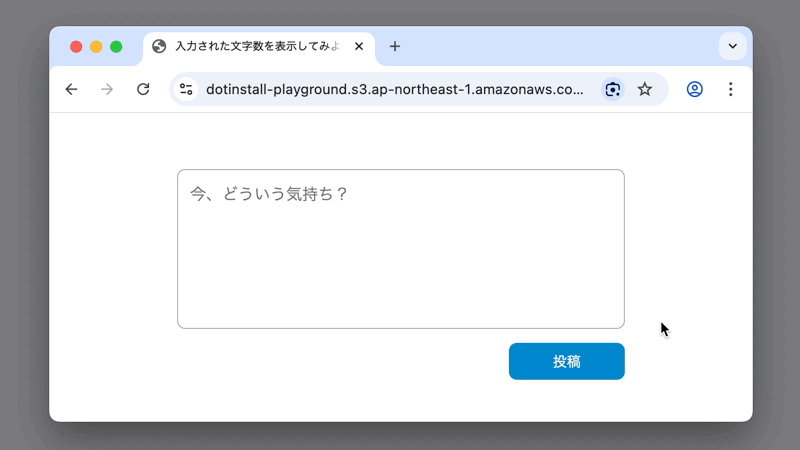
Task: Open a new tab with plus button
Action: tap(395, 46)
